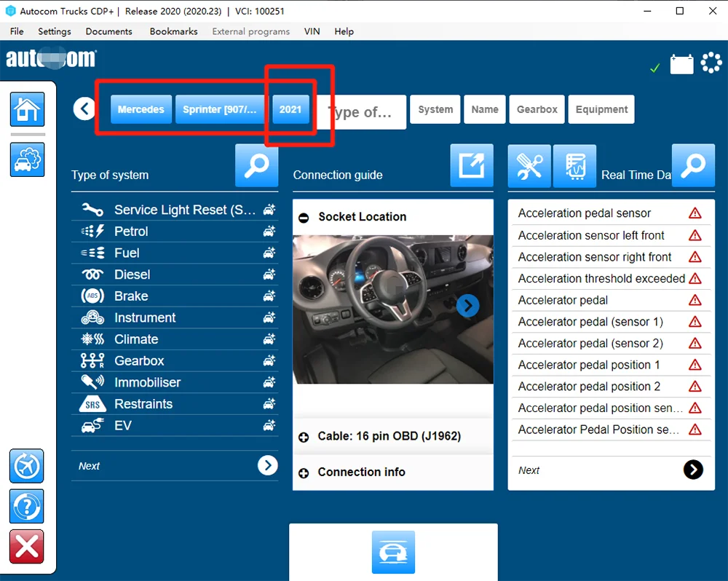Open the Help menu

coord(344,31)
